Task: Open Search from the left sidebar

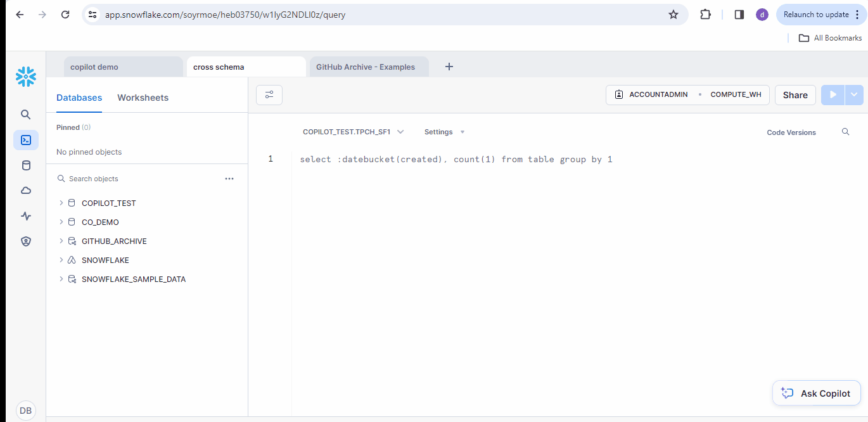Action: pos(26,115)
